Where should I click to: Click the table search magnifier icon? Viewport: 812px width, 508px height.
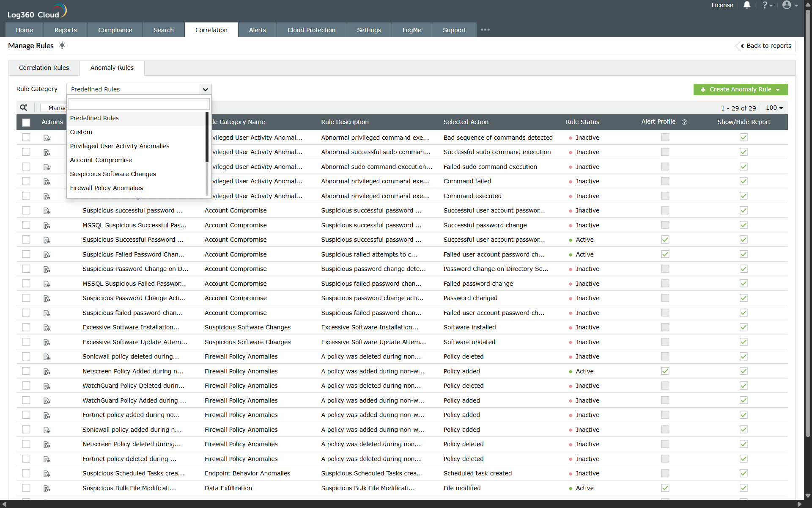coord(24,108)
